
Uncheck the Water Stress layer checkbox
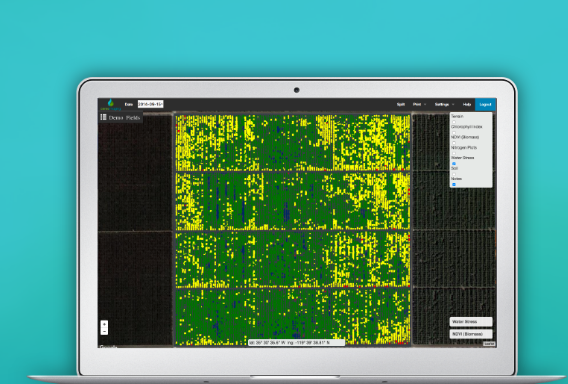[x=454, y=163]
